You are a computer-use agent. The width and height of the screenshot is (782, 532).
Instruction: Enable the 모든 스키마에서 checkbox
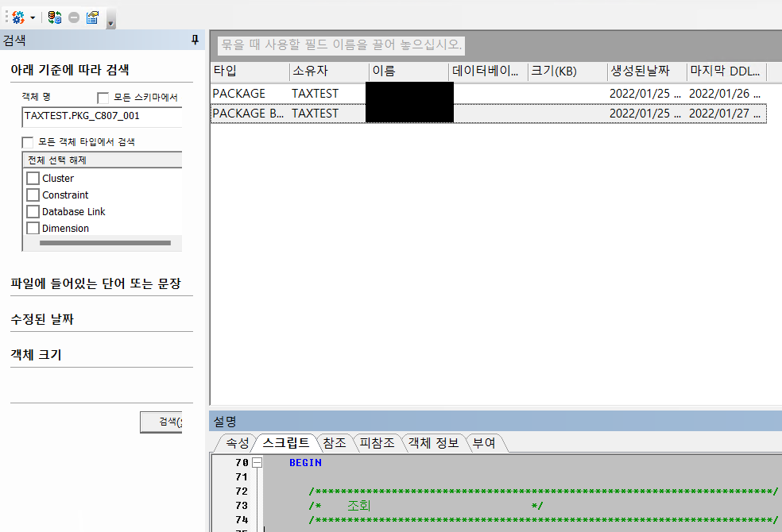[103, 98]
